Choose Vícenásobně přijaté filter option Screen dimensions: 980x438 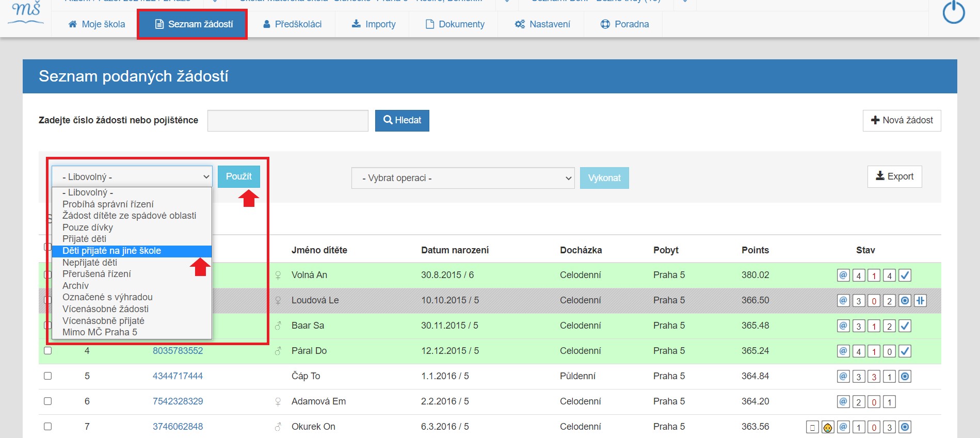pos(132,321)
